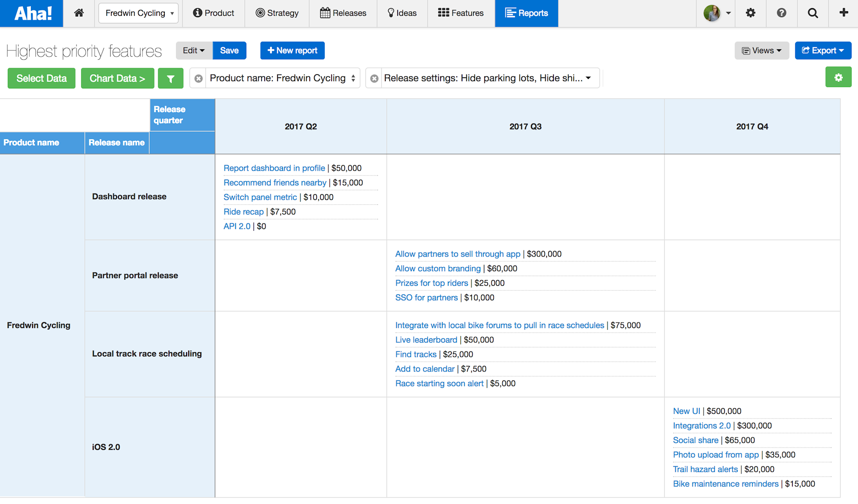
Task: Expand the Release settings filter dropdown
Action: point(588,78)
